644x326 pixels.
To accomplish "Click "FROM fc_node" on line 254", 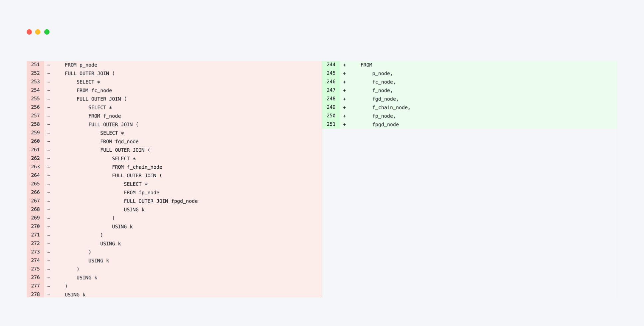I will coord(94,90).
